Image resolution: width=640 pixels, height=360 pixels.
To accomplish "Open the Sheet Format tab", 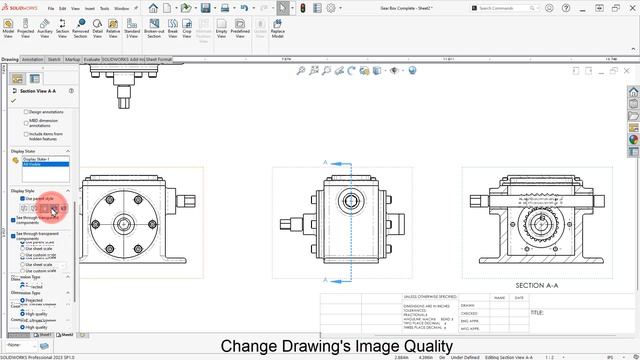I will click(159, 60).
